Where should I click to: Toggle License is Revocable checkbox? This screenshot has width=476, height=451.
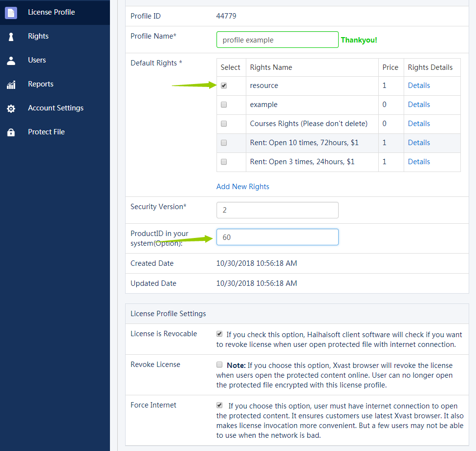click(219, 334)
